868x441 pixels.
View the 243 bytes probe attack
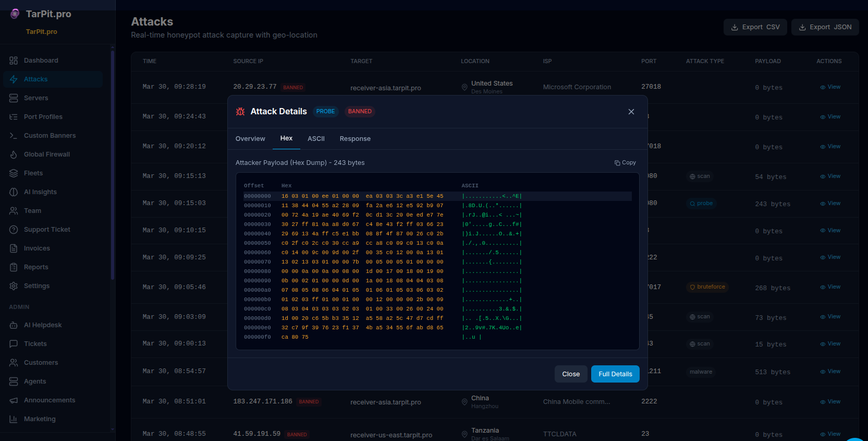click(830, 204)
